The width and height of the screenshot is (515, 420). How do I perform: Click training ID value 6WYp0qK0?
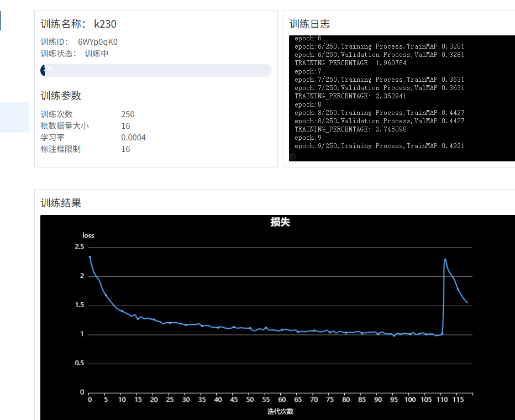98,42
